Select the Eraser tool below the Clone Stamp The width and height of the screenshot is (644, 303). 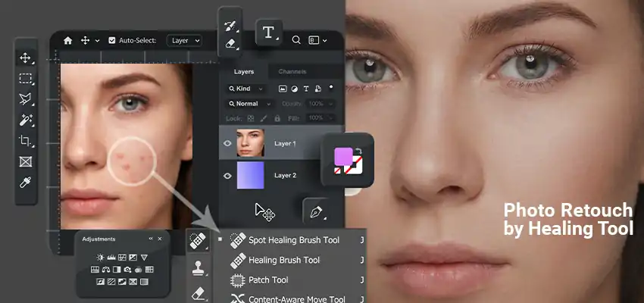tap(198, 292)
